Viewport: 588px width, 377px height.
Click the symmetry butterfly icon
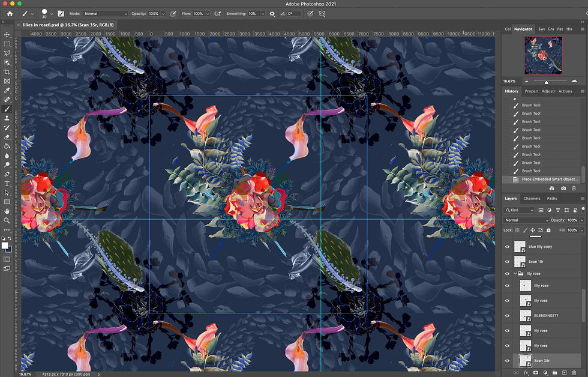click(x=322, y=13)
